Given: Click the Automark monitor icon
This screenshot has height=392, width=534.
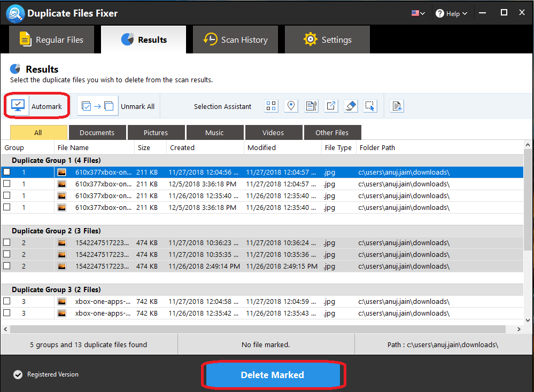Looking at the screenshot, I should pyautogui.click(x=18, y=106).
